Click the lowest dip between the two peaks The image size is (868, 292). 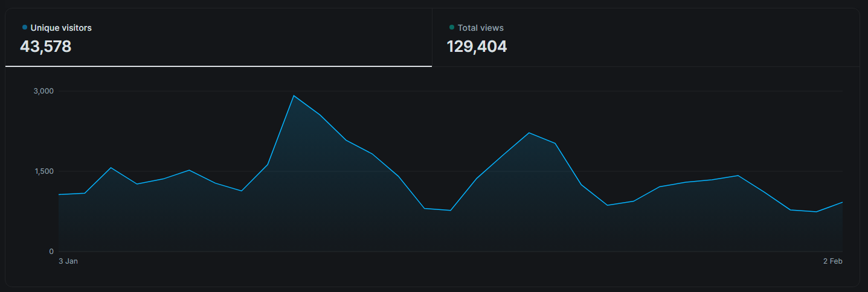(x=450, y=210)
